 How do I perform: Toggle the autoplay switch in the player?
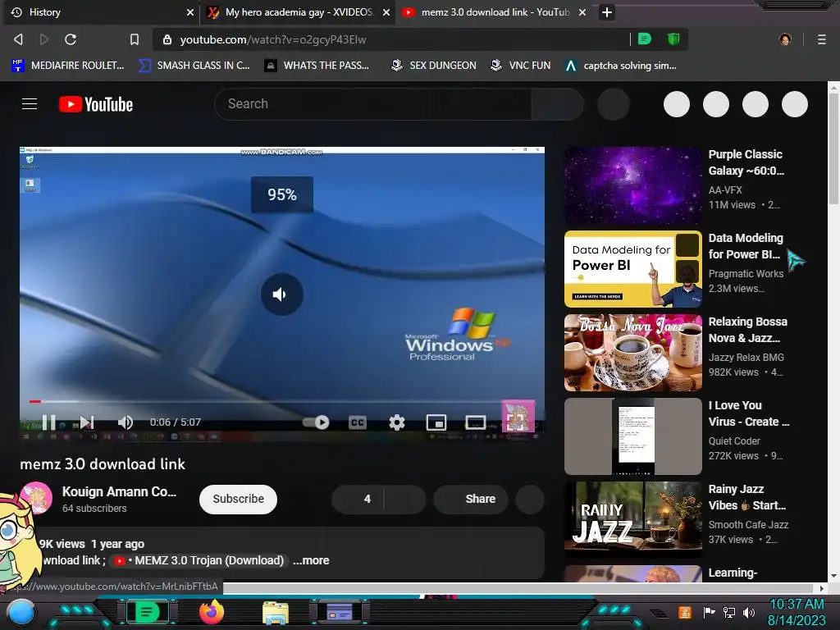tap(316, 422)
